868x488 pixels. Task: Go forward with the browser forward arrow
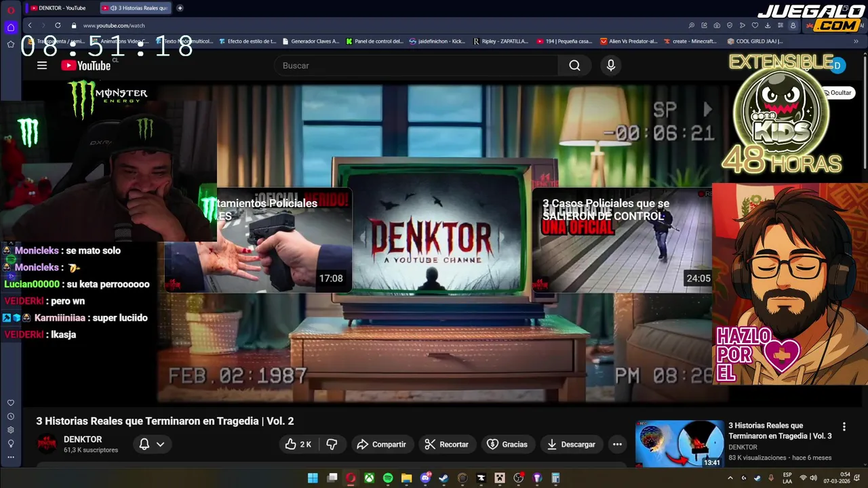pyautogui.click(x=43, y=25)
